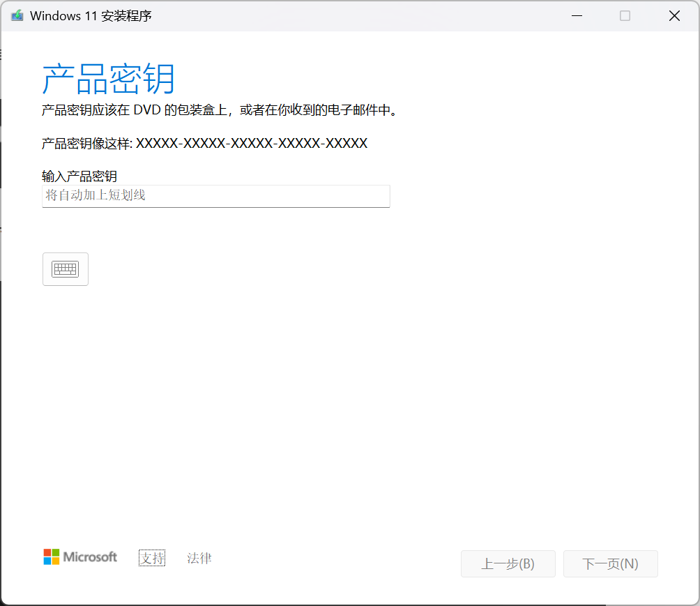Close the Windows 11 setup window
Viewport: 700px width, 606px height.
click(x=674, y=15)
